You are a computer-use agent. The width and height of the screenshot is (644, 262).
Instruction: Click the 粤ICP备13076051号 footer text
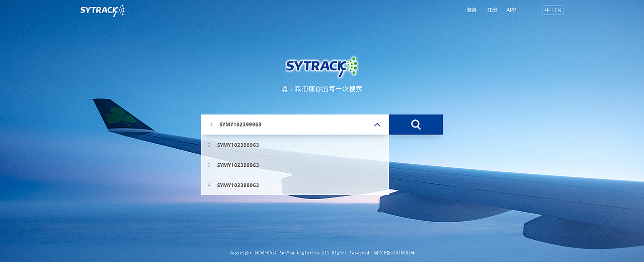point(394,253)
